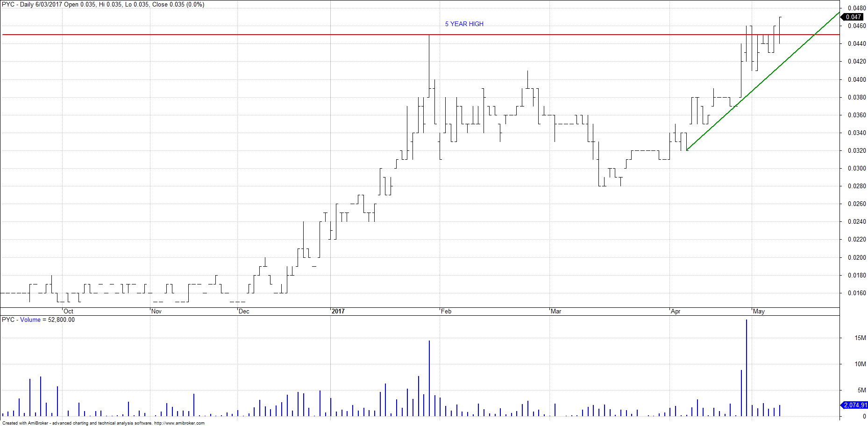
Task: Click the 0.0300 price axis label
Action: [857, 168]
